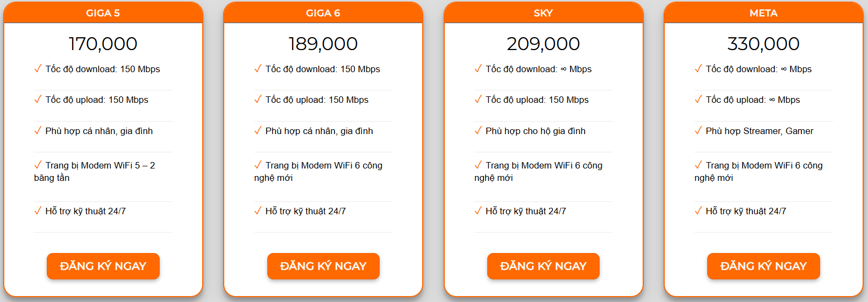This screenshot has height=302, width=868.
Task: Click ĐĂNG KÝ NGAY button under GIGA 5
Action: [x=103, y=266]
